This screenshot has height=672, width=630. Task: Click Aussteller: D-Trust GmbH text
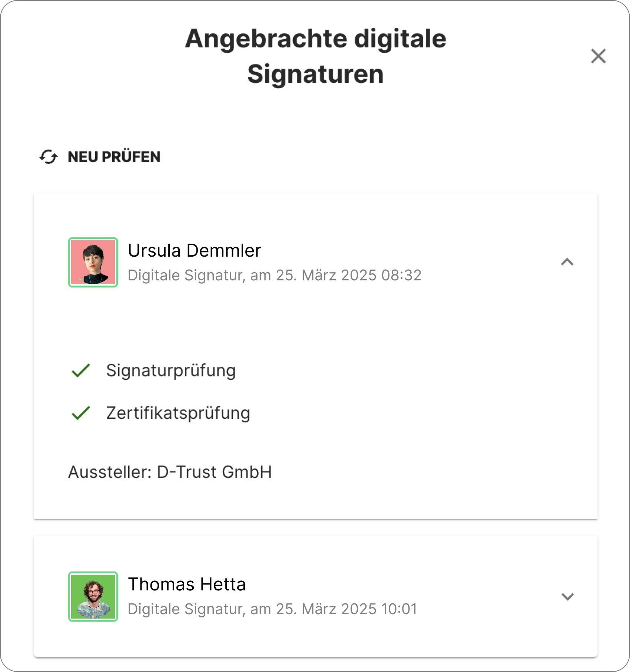(170, 472)
